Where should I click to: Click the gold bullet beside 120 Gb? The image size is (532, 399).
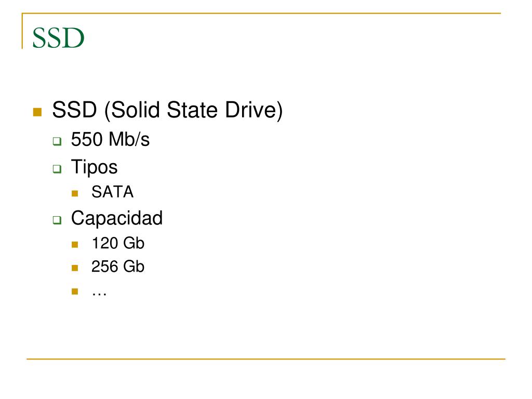75,245
